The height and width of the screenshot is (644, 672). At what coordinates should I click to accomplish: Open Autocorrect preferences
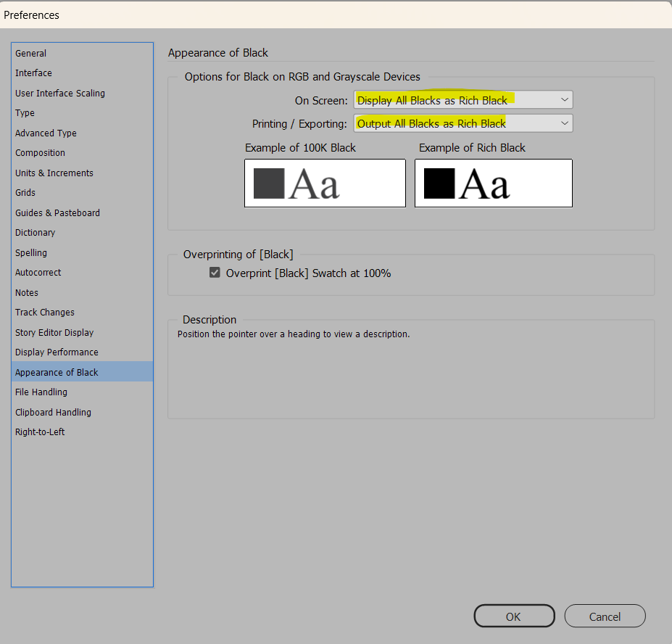[82, 272]
